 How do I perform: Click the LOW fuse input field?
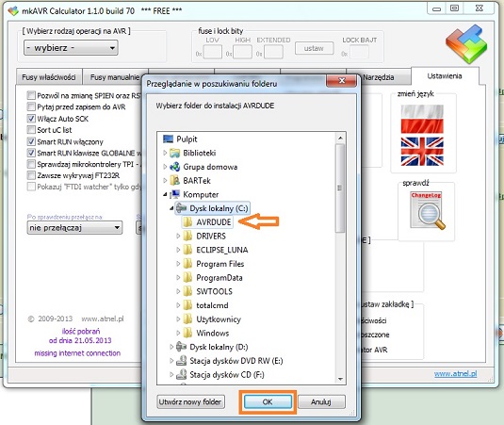213,52
